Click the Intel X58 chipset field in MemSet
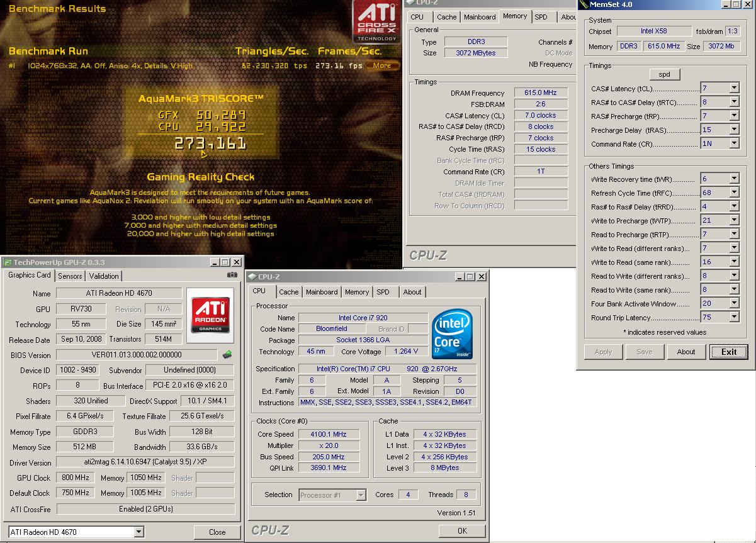 click(x=654, y=31)
